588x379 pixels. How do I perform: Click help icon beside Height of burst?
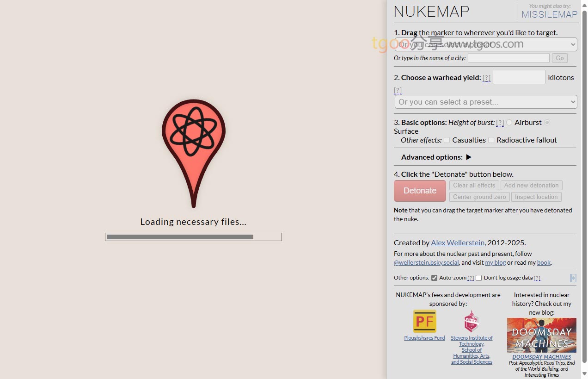[x=500, y=123]
